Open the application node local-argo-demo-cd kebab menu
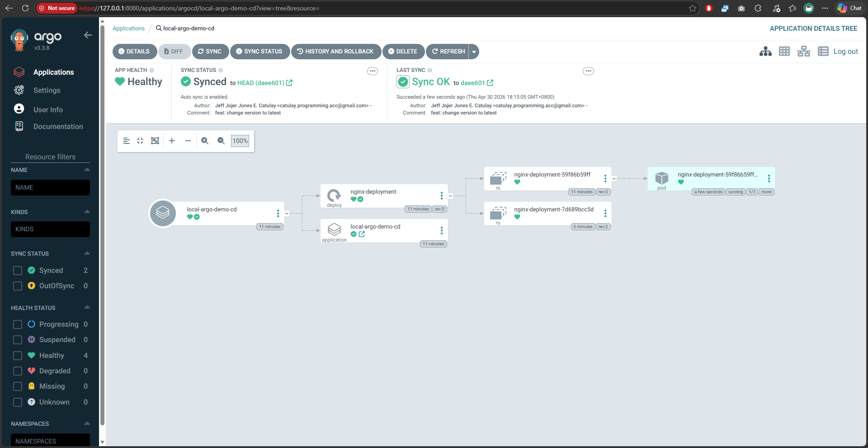 point(442,231)
